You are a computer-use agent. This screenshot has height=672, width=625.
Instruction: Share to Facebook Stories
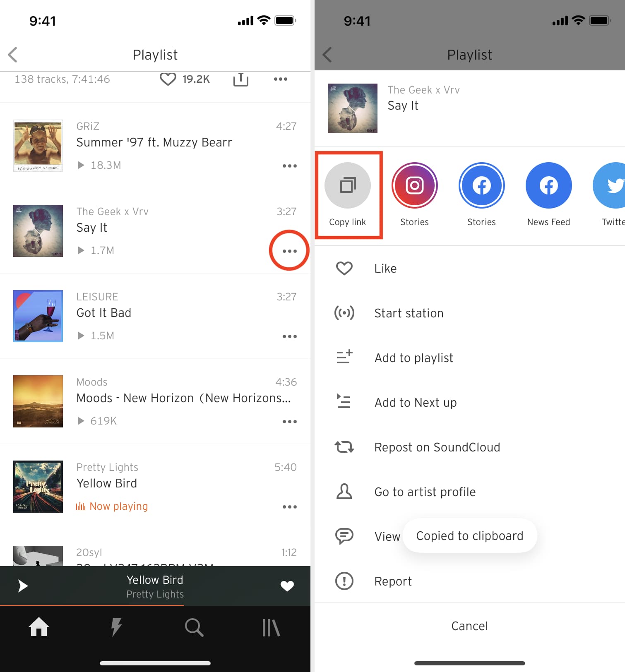pyautogui.click(x=482, y=194)
